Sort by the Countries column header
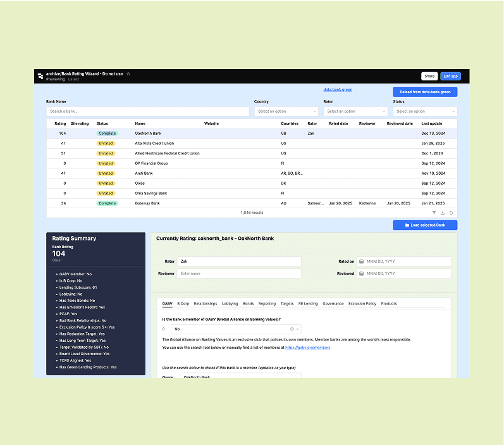The image size is (504, 445). 290,123
